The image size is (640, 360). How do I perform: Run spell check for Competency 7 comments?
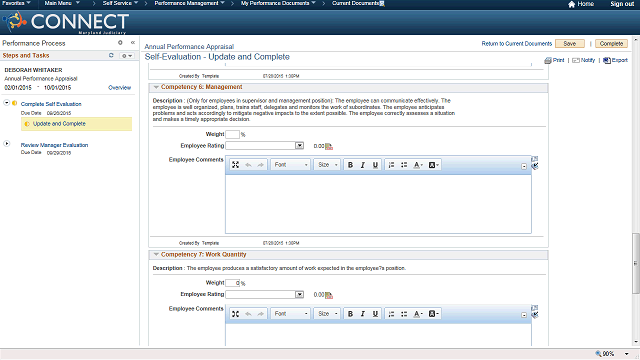[x=535, y=315]
